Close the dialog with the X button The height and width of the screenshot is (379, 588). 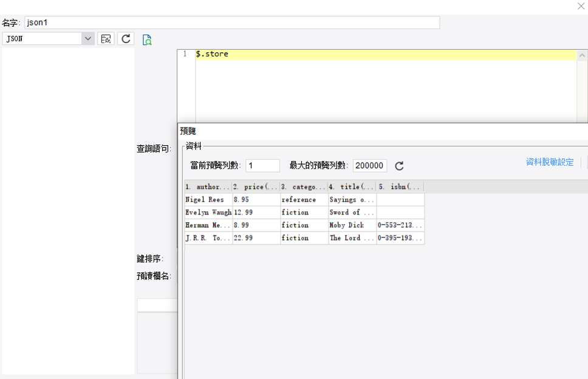tap(581, 6)
